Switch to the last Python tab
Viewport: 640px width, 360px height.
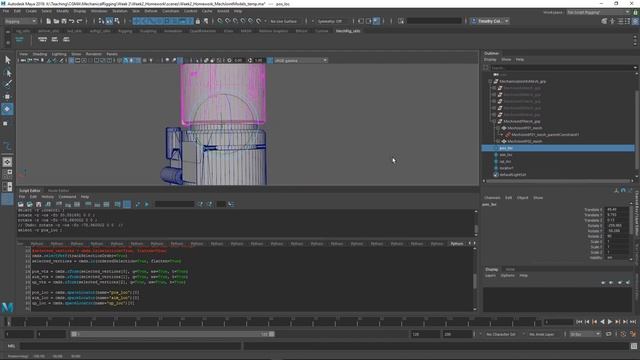[x=456, y=244]
